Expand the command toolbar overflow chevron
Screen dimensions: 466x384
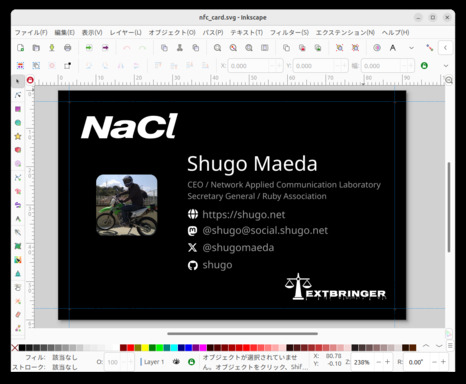411,48
